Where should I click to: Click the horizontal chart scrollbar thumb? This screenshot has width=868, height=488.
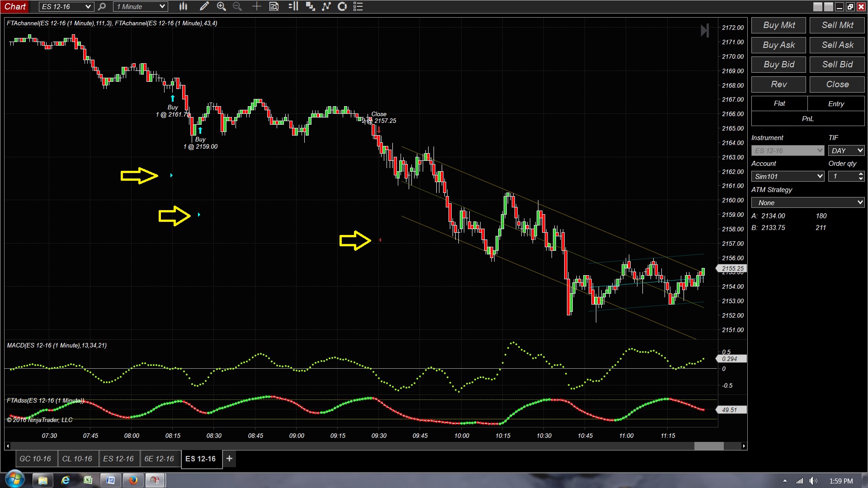click(708, 446)
